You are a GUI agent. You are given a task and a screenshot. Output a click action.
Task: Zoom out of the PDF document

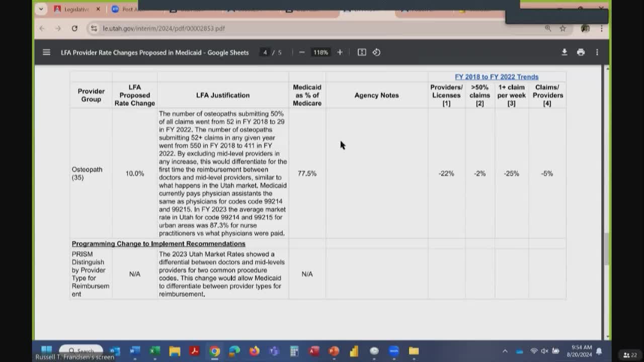[302, 52]
